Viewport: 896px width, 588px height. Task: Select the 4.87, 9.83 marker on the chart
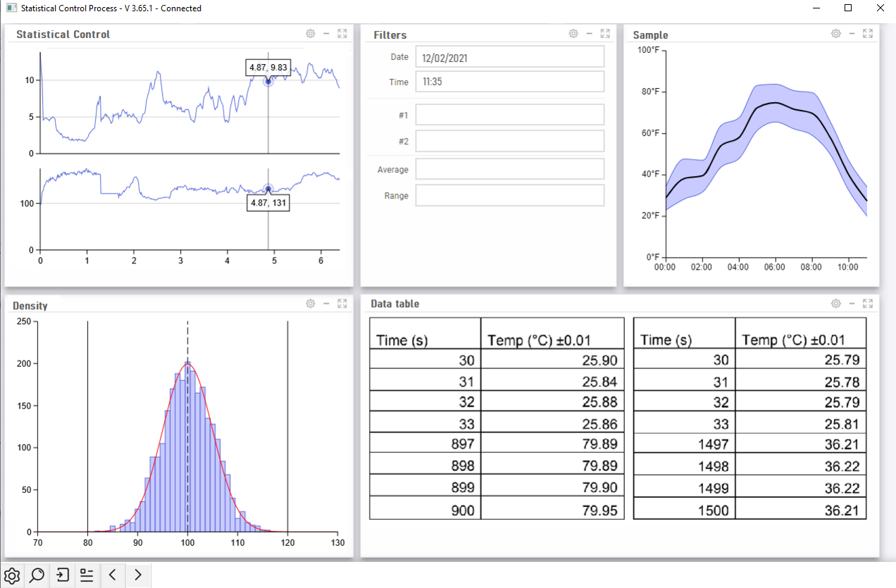click(x=268, y=81)
